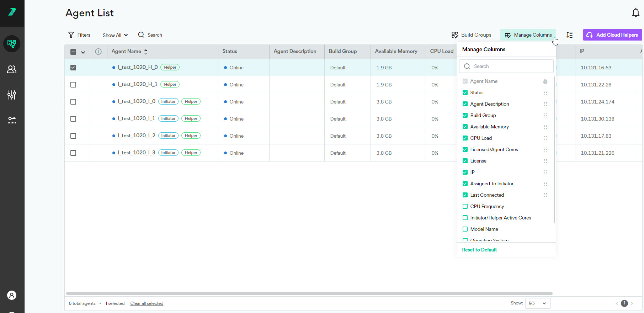This screenshot has height=313, width=644.
Task: Open the users group sidebar icon
Action: coord(12,69)
